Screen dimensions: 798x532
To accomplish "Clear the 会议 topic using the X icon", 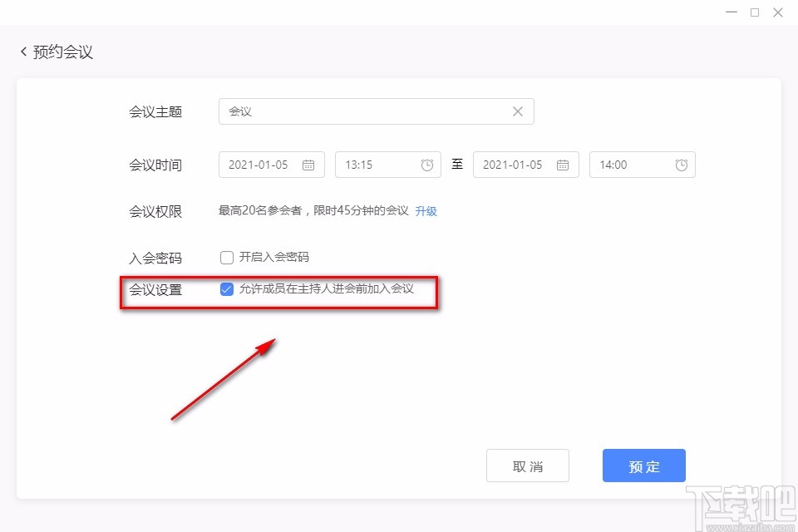I will pos(517,111).
